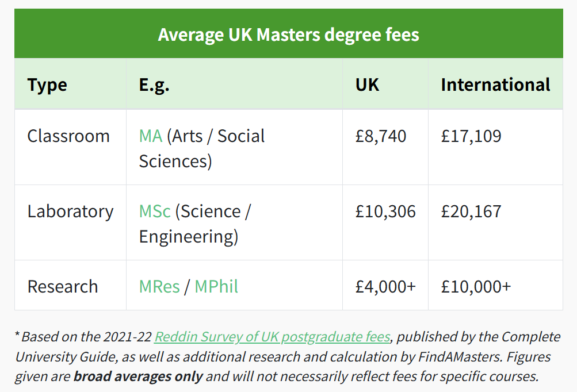Click the 'International' column header
This screenshot has width=577, height=392.
(x=495, y=85)
